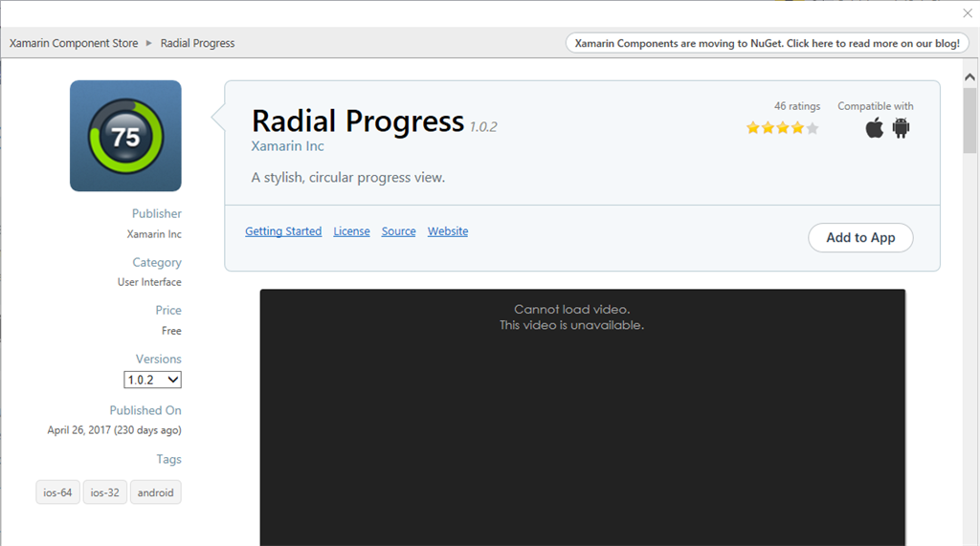Click the 'Free' price value
The width and height of the screenshot is (980, 546).
(171, 331)
